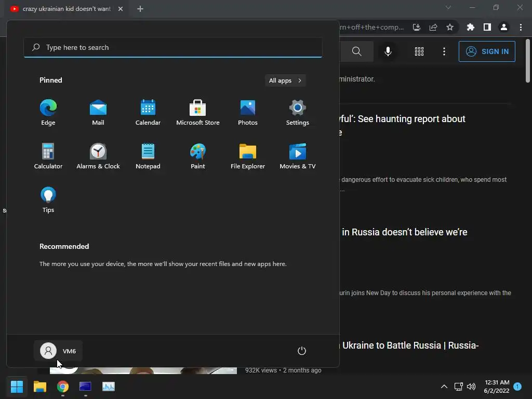Open the YouTube apps grid

click(419, 51)
